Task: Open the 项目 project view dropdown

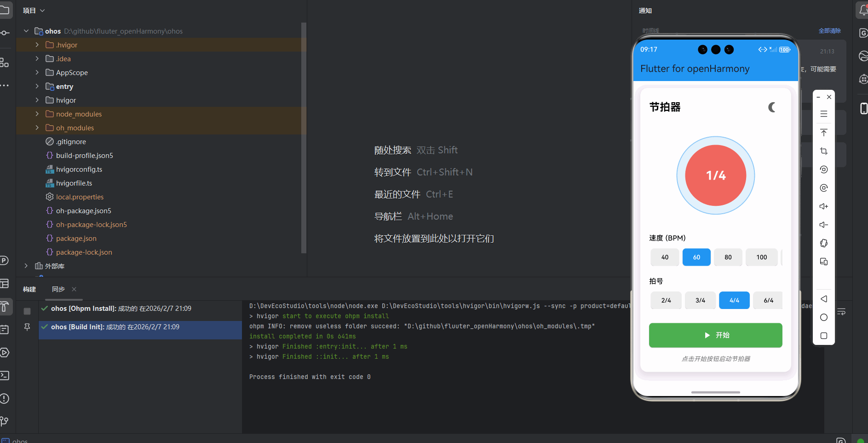Action: click(x=34, y=10)
